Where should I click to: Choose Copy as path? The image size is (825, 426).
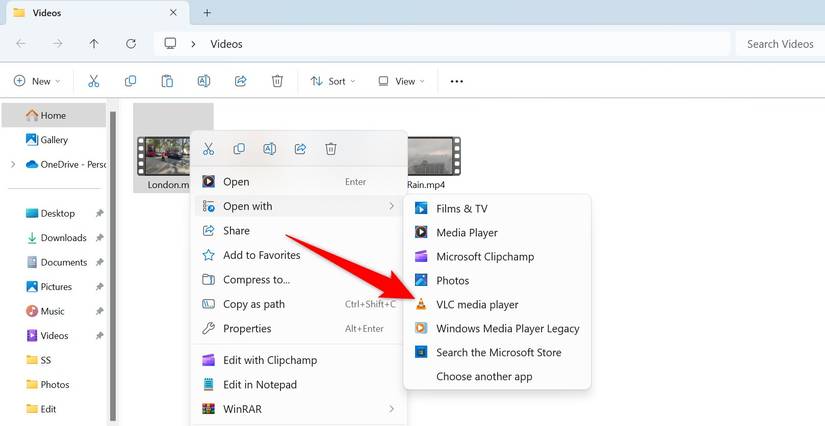coord(298,304)
